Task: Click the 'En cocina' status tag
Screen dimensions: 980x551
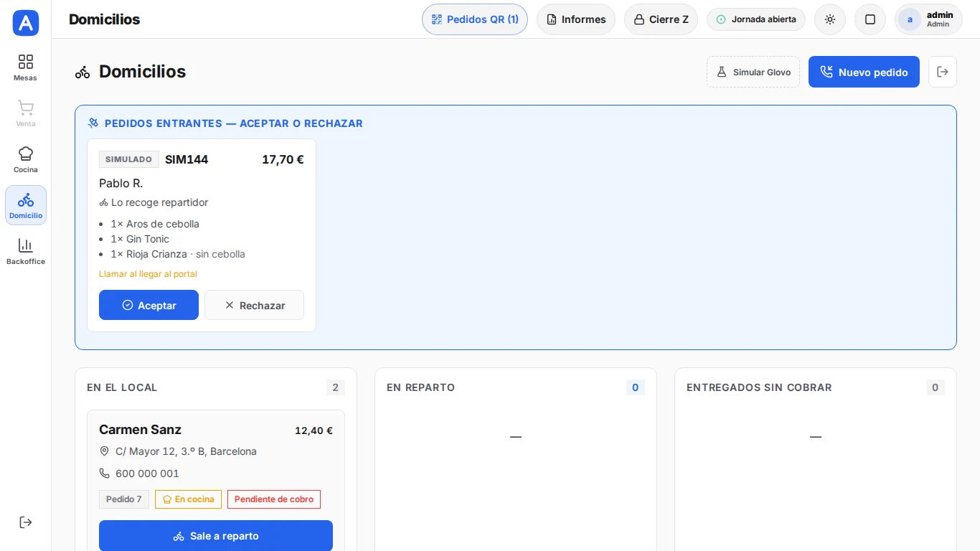Action: click(x=188, y=499)
